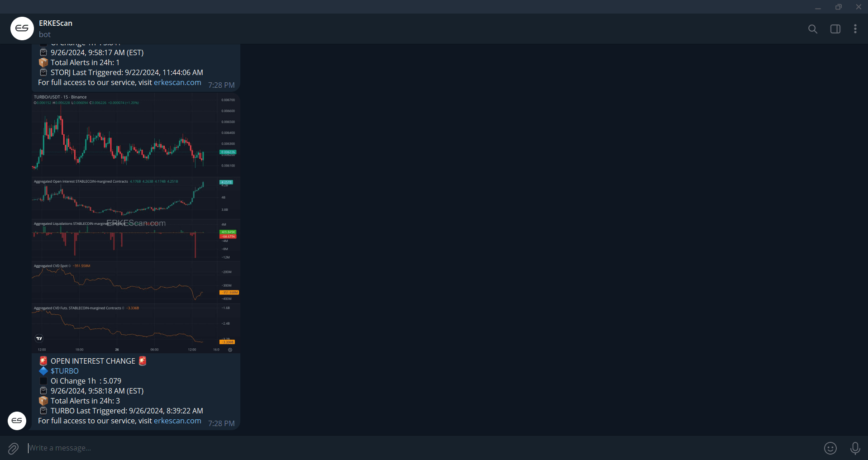Minimize the Telegram window
Viewport: 868px width, 460px height.
818,7
